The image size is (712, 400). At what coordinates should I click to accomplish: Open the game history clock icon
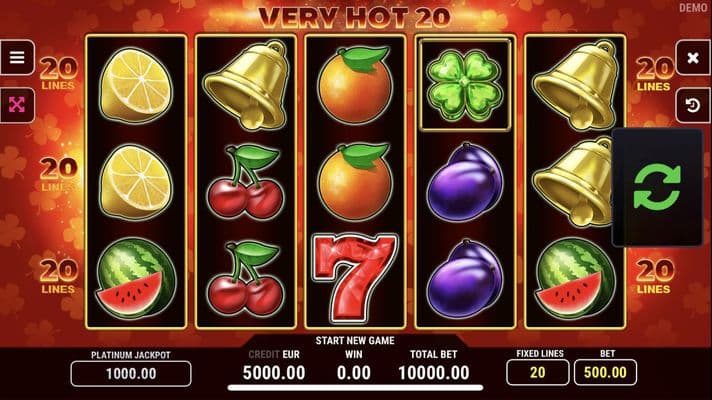click(693, 105)
